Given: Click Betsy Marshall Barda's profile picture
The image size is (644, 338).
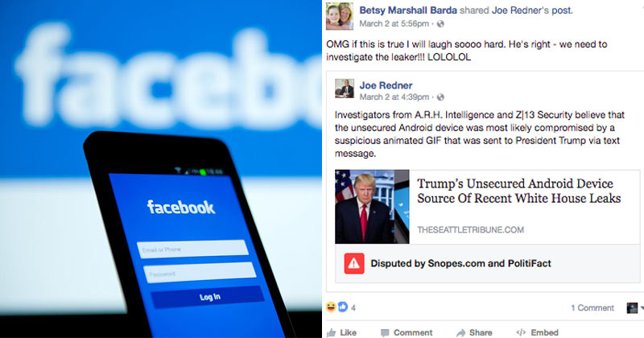Looking at the screenshot, I should [340, 16].
